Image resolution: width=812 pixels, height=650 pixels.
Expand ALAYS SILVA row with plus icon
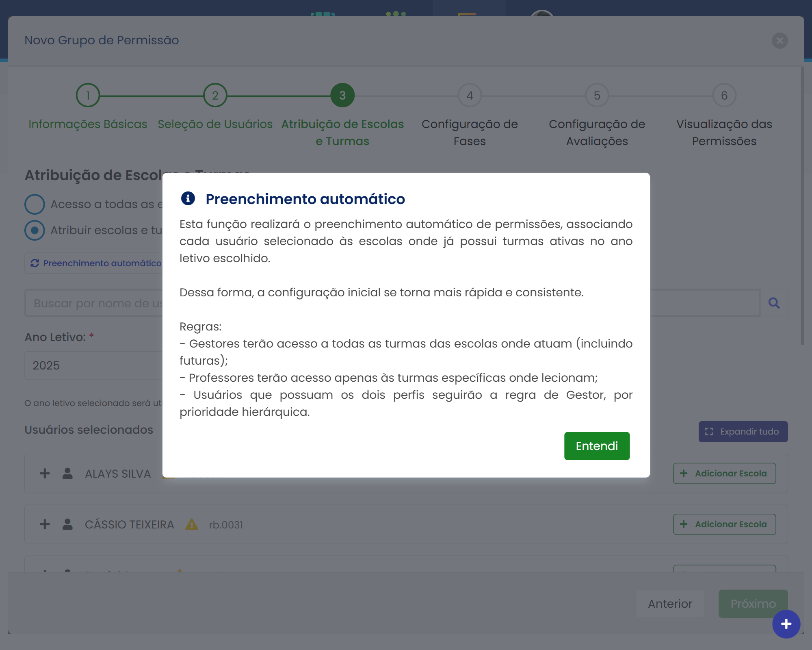tap(45, 474)
